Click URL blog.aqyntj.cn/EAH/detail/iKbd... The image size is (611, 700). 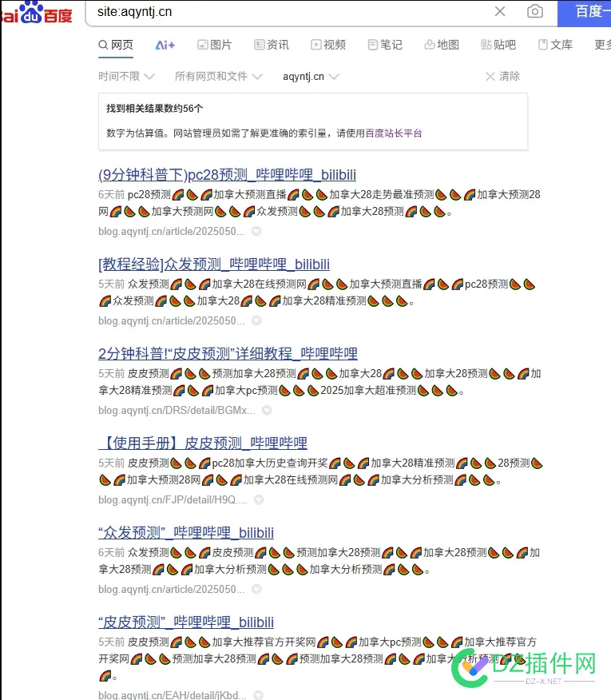[x=172, y=695]
